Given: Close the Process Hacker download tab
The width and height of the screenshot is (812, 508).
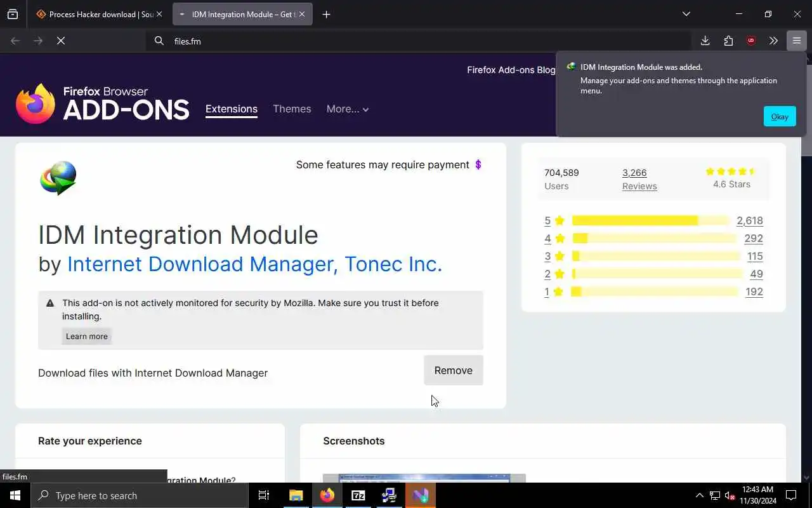Looking at the screenshot, I should [159, 14].
